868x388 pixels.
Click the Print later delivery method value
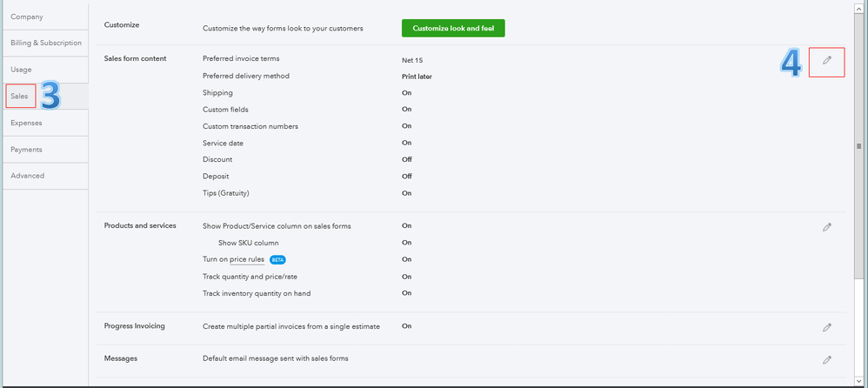click(417, 77)
